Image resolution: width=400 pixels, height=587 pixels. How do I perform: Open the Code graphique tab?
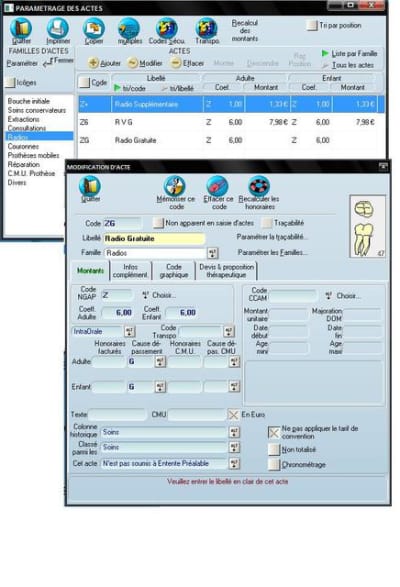click(174, 271)
